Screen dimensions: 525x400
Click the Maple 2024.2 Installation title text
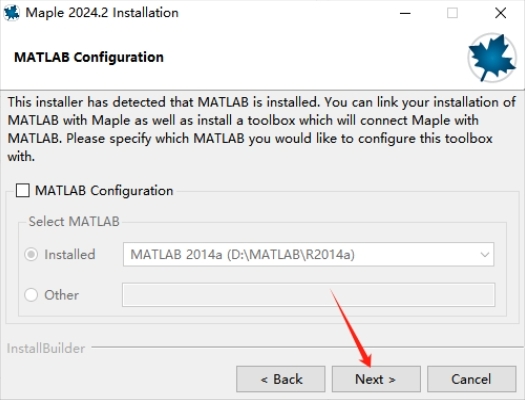click(102, 13)
